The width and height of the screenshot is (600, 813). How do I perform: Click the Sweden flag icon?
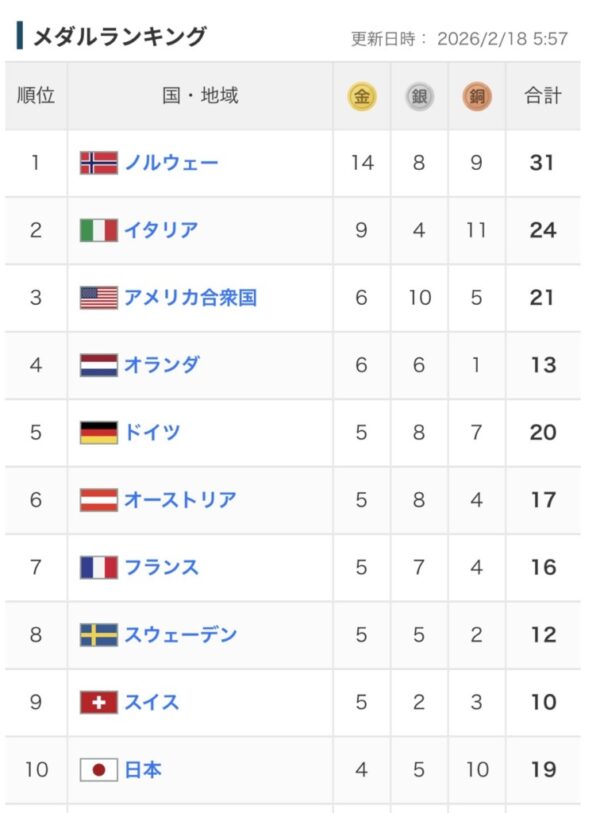tap(99, 635)
